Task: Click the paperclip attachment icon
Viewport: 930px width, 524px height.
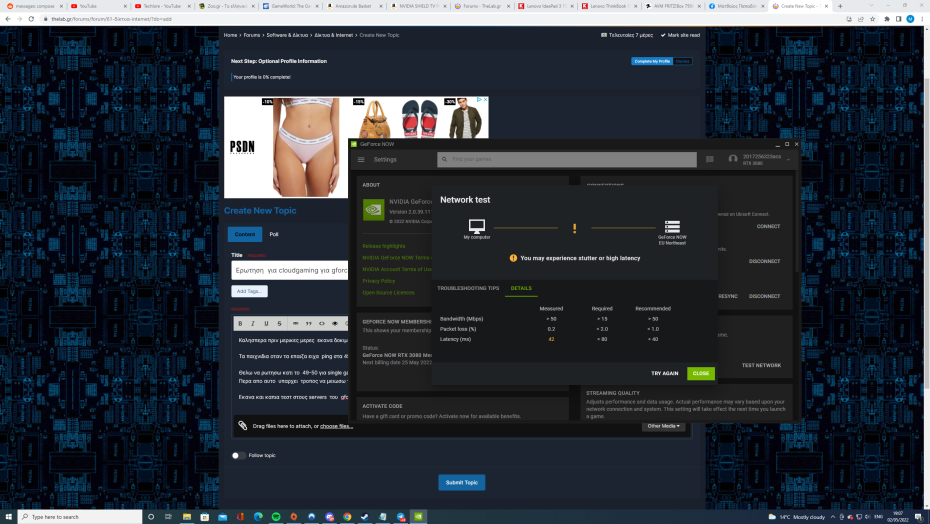Action: (243, 425)
